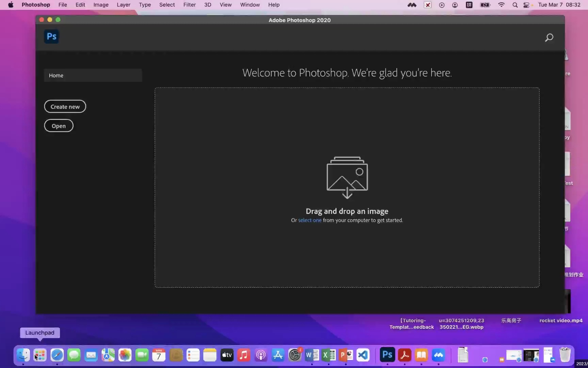The width and height of the screenshot is (588, 368).
Task: Open the Photoshop application menu
Action: 36,5
